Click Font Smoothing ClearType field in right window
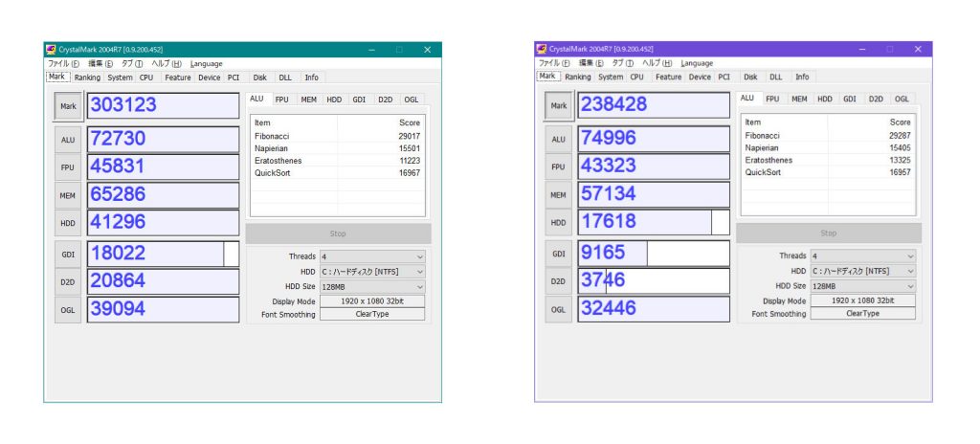The height and width of the screenshot is (444, 980). (x=863, y=314)
